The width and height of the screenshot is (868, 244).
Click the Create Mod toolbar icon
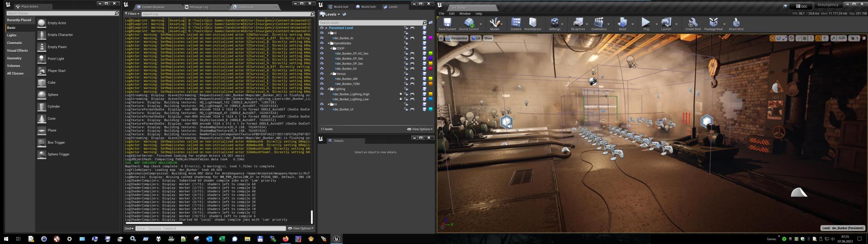pyautogui.click(x=693, y=24)
